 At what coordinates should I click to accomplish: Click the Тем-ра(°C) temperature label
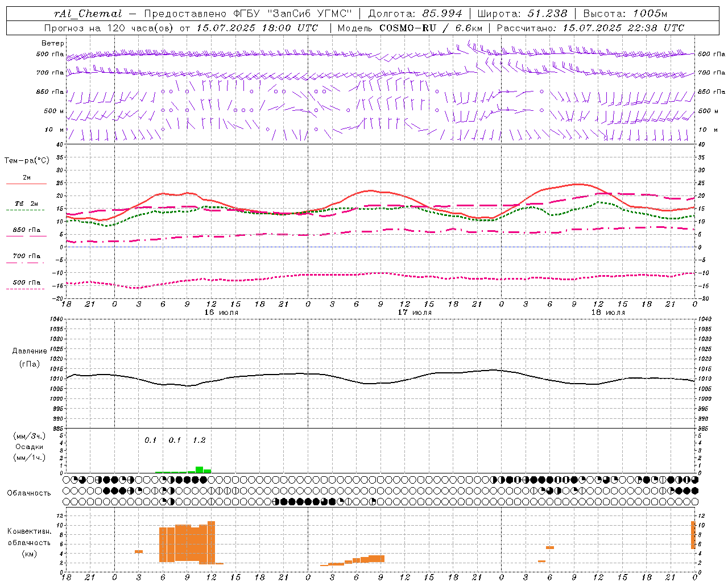(x=27, y=160)
